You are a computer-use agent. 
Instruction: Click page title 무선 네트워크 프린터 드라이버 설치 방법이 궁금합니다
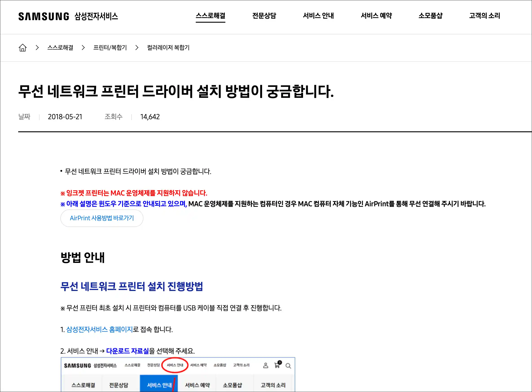(176, 91)
